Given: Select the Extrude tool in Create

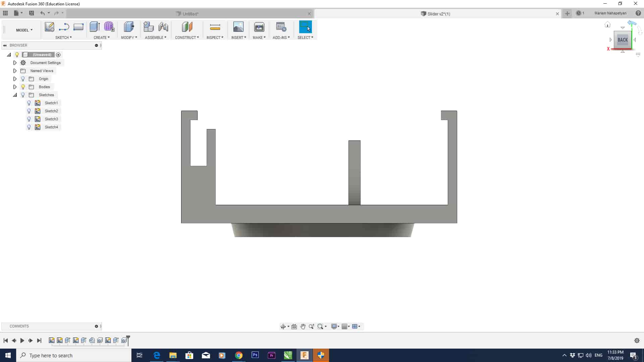Looking at the screenshot, I should pyautogui.click(x=95, y=27).
